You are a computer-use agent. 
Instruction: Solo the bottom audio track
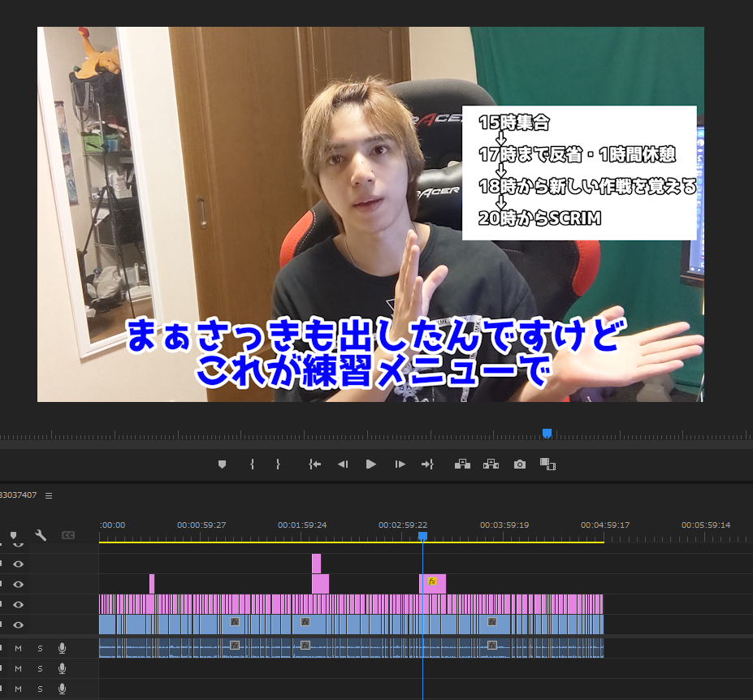(41, 689)
